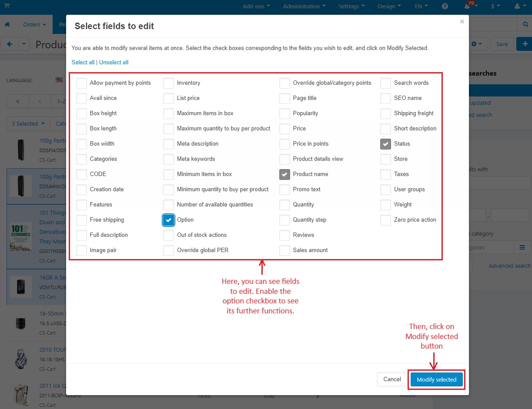Open the Add-ons dropdown menu
The image size is (532, 409).
[x=256, y=7]
